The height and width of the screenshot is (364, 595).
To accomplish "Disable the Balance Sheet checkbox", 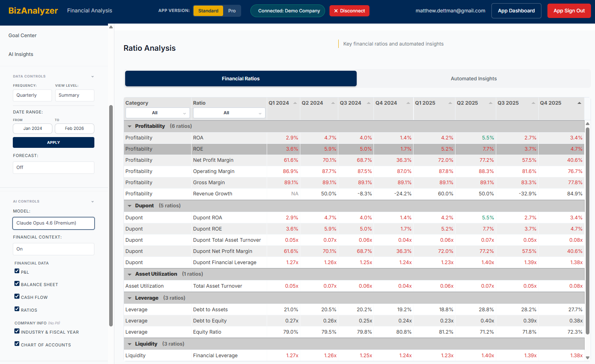I will click(x=17, y=284).
